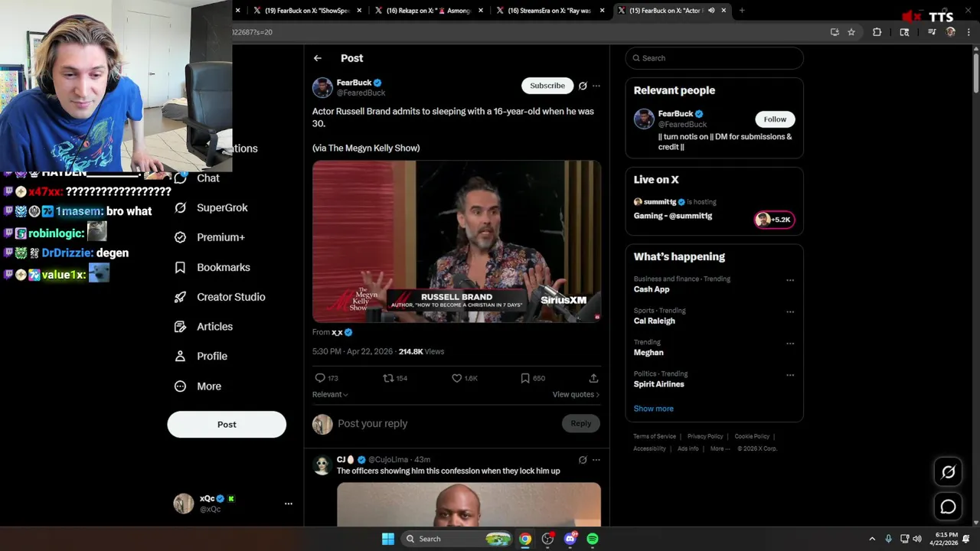Open SuperGrok in the sidebar

point(211,207)
